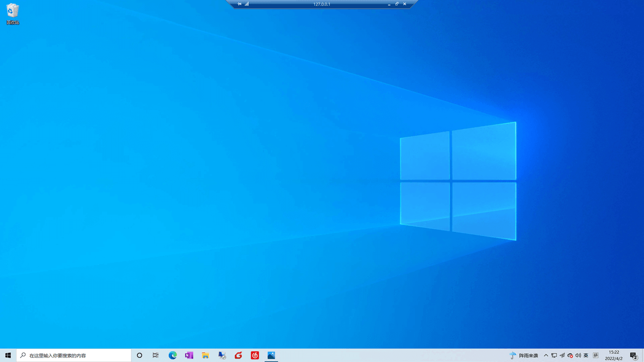Open File Explorer from the taskbar
This screenshot has height=362, width=644.
tap(205, 355)
